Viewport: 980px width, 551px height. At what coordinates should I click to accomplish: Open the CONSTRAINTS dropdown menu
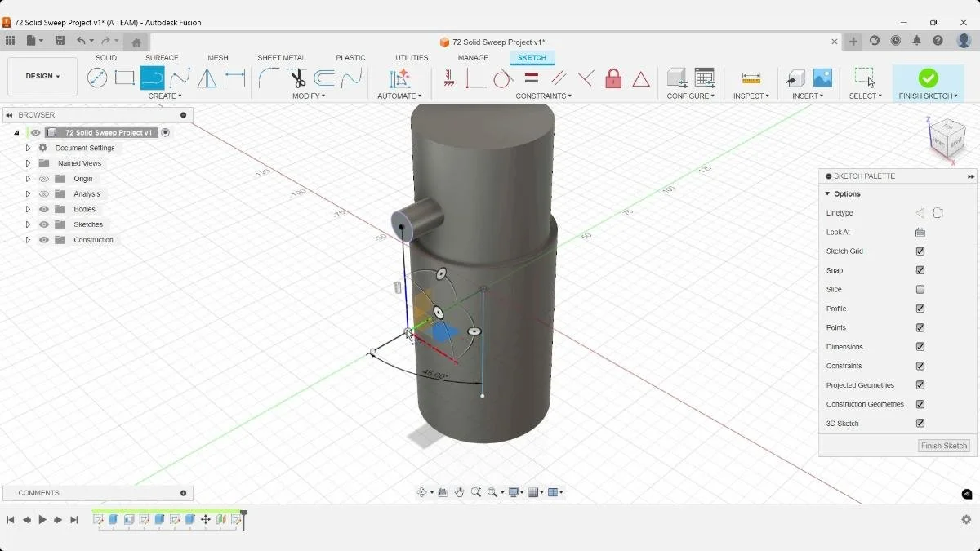(x=544, y=96)
